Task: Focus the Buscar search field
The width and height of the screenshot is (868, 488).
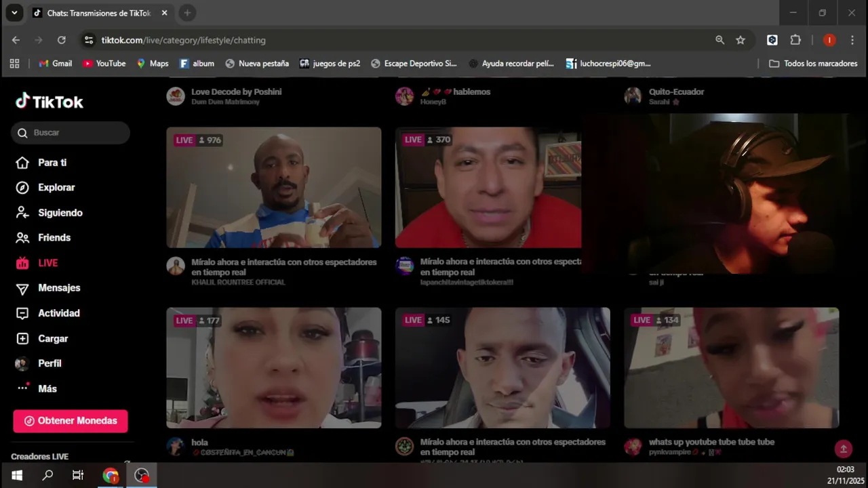Action: [71, 133]
